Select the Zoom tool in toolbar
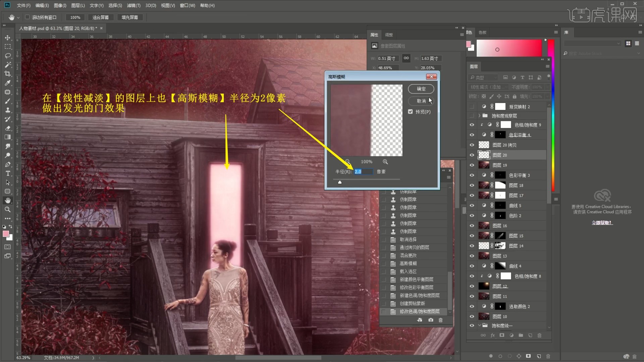The image size is (644, 362). 7,209
